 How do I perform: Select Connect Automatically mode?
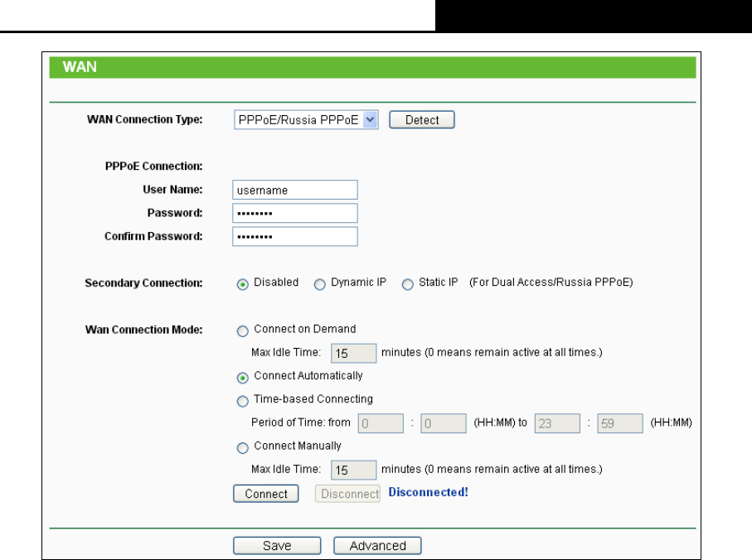[x=243, y=378]
